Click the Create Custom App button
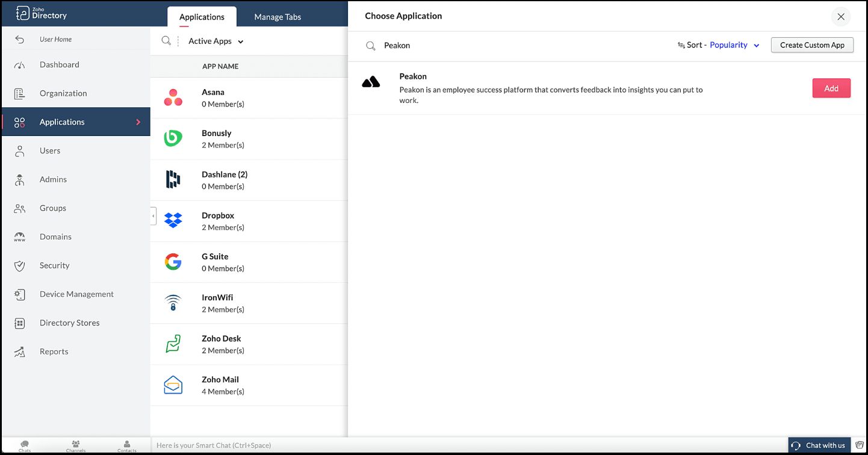The width and height of the screenshot is (868, 455). (x=812, y=45)
